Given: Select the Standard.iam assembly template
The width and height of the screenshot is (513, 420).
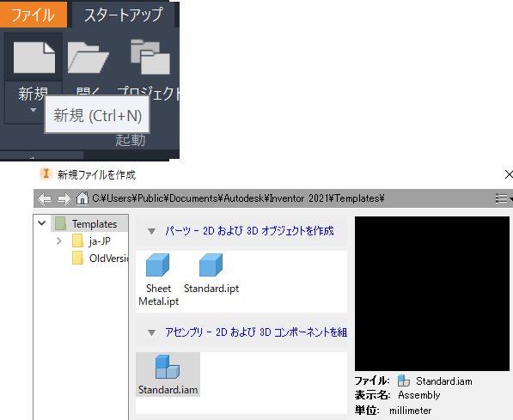Looking at the screenshot, I should pyautogui.click(x=168, y=374).
